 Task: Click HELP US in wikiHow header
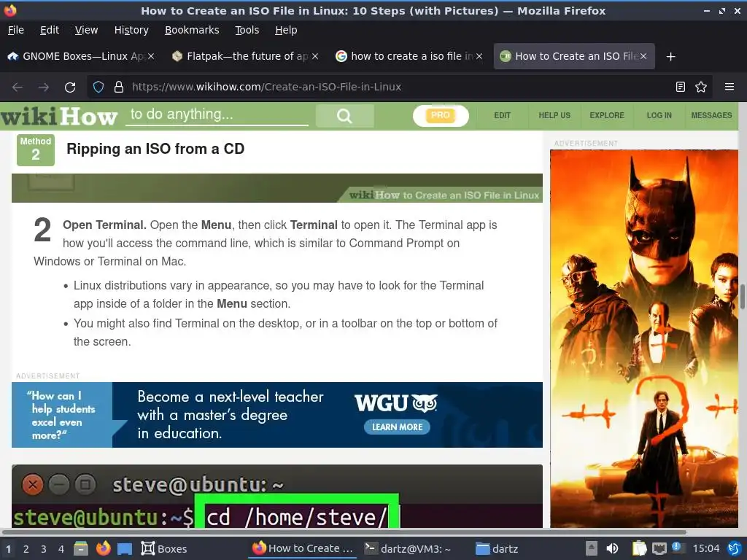[554, 116]
